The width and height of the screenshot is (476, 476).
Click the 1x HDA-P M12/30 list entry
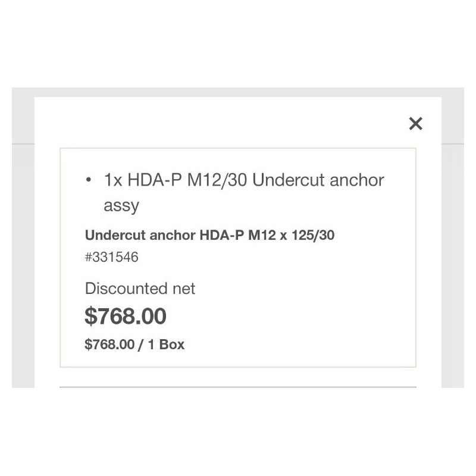pyautogui.click(x=244, y=180)
